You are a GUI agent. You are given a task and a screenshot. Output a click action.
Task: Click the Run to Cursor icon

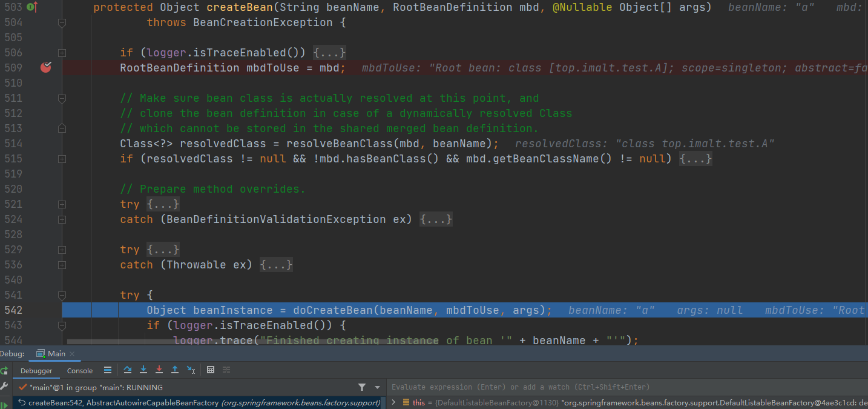(191, 370)
